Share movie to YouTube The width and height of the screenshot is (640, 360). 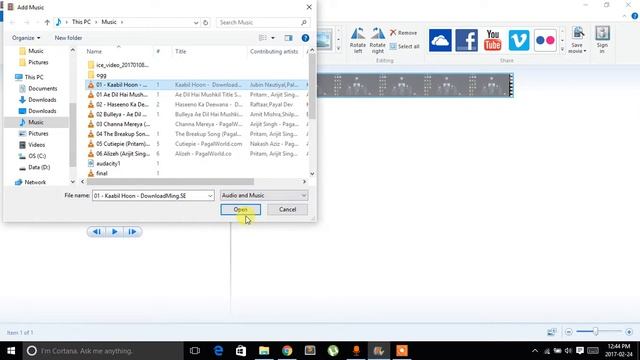coord(493,40)
